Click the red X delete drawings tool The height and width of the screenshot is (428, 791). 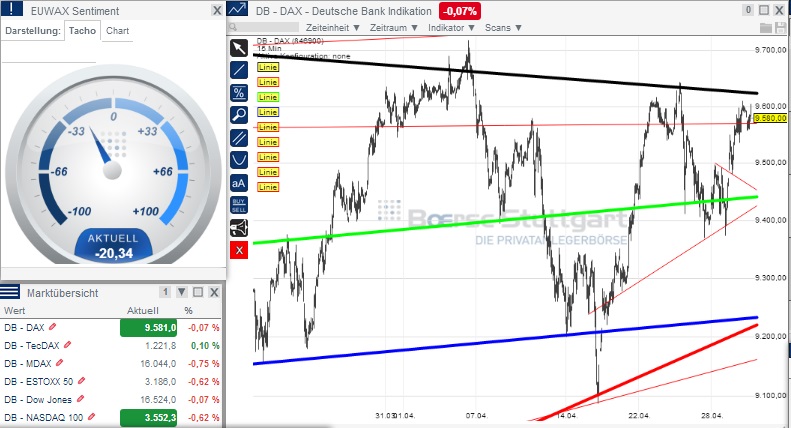[239, 250]
